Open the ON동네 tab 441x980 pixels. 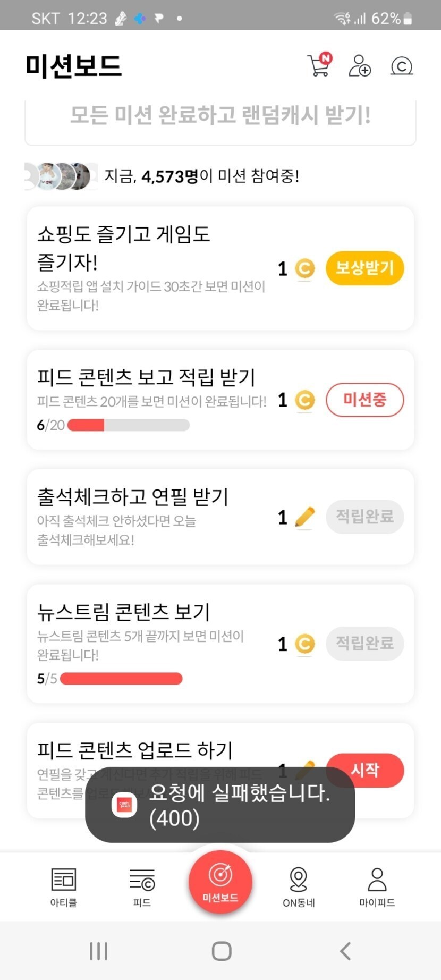click(299, 886)
